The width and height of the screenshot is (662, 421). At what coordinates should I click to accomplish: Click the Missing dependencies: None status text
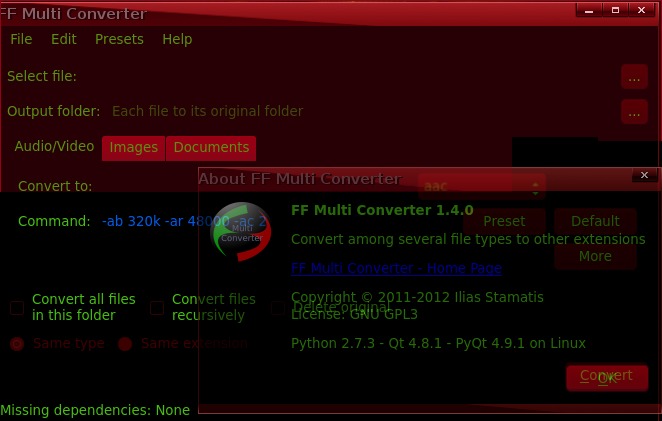(x=95, y=410)
